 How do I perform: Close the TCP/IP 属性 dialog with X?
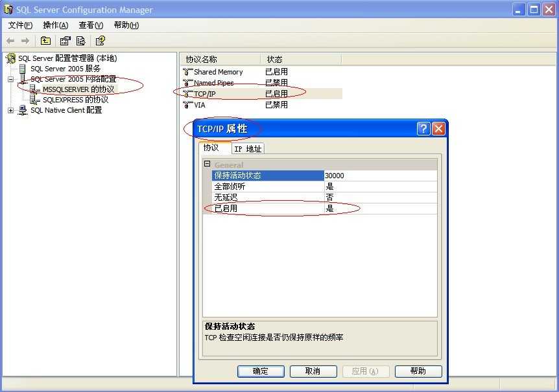pyautogui.click(x=438, y=128)
